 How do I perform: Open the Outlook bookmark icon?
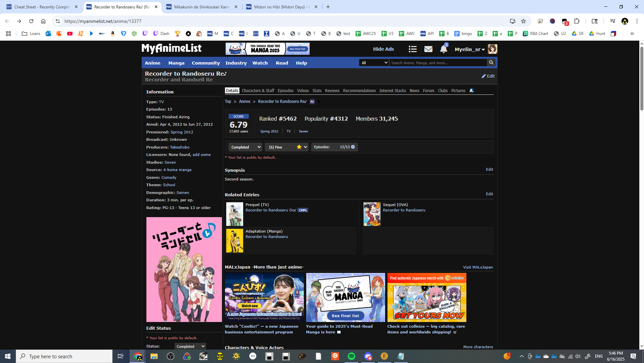coord(48,34)
